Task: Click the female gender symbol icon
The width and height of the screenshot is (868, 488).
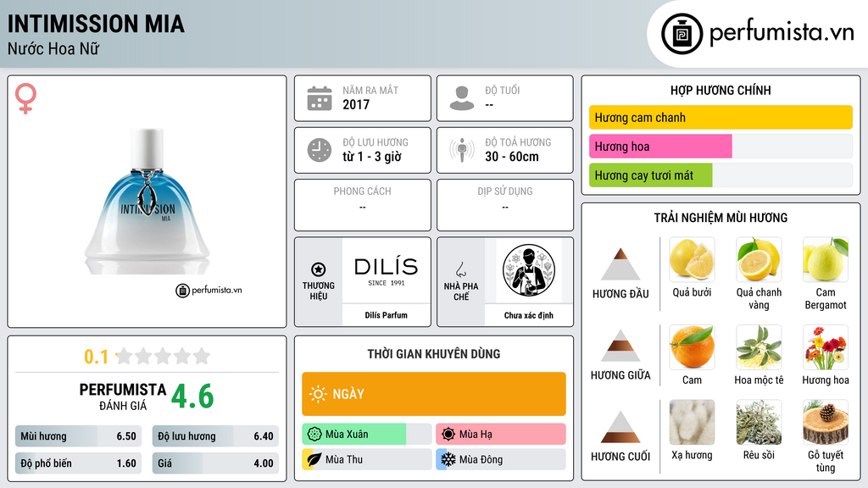Action: pos(25,98)
